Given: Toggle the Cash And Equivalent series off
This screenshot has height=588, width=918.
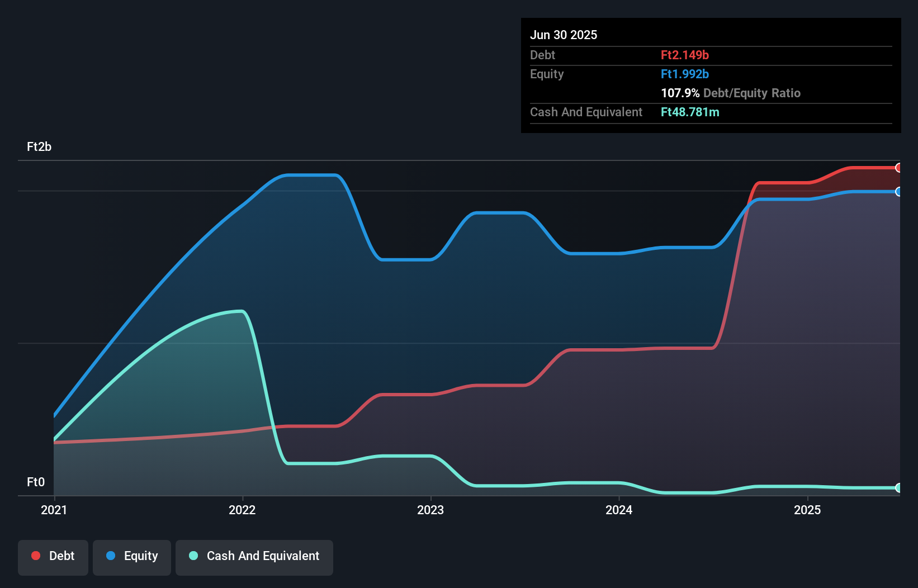Looking at the screenshot, I should click(254, 556).
